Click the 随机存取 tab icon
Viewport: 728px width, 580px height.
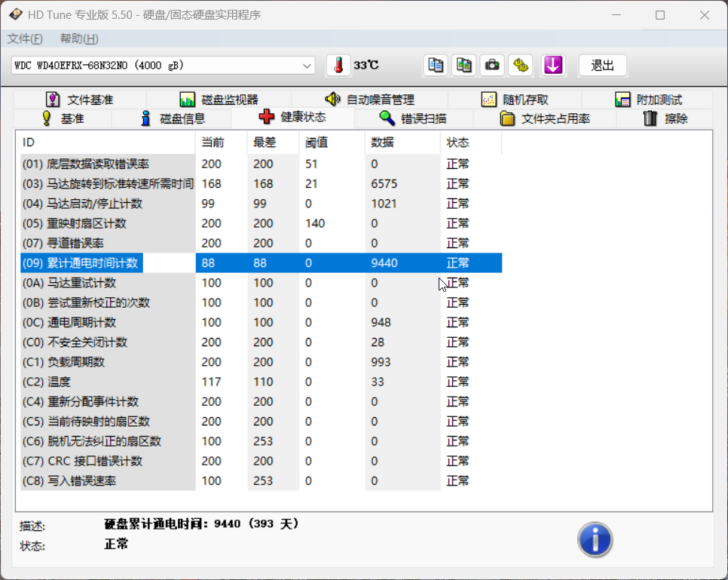pyautogui.click(x=488, y=100)
